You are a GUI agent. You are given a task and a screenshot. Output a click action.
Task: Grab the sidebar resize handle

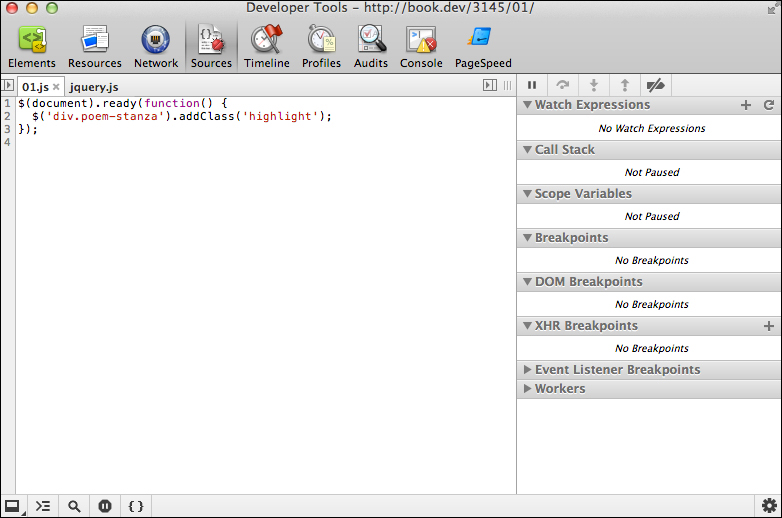pyautogui.click(x=507, y=86)
